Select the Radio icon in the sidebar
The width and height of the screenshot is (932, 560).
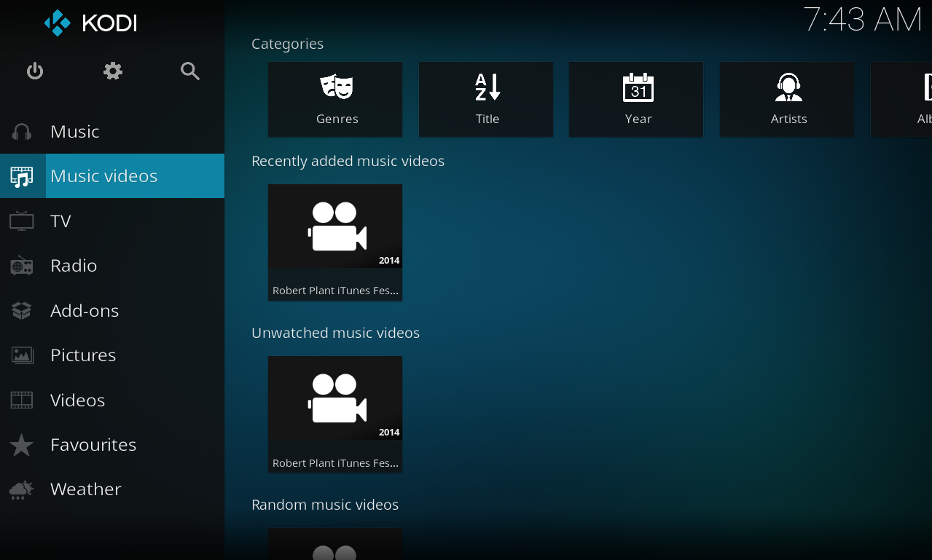[22, 266]
